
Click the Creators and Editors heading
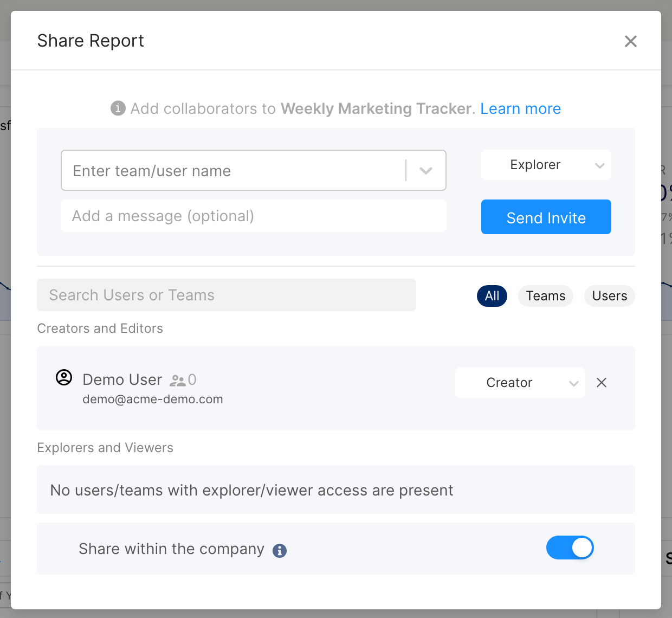pyautogui.click(x=100, y=329)
